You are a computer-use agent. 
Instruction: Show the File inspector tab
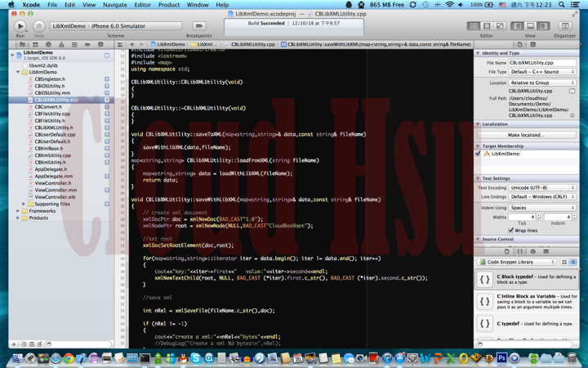(519, 44)
